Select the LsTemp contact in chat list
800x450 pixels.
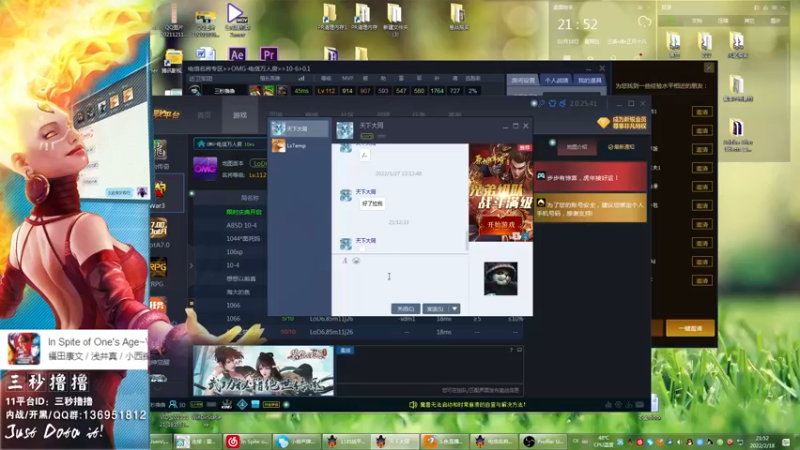pyautogui.click(x=299, y=146)
